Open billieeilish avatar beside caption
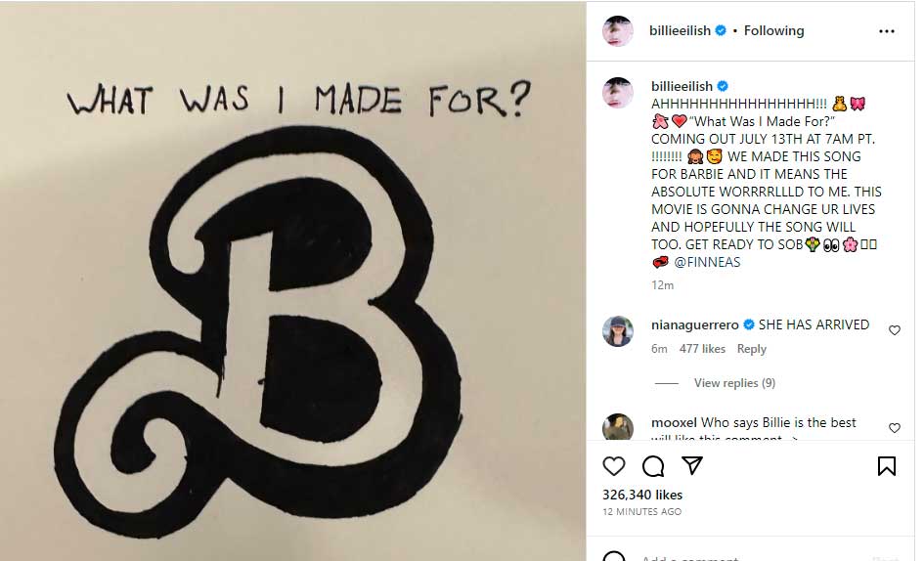This screenshot has height=561, width=924. click(618, 92)
